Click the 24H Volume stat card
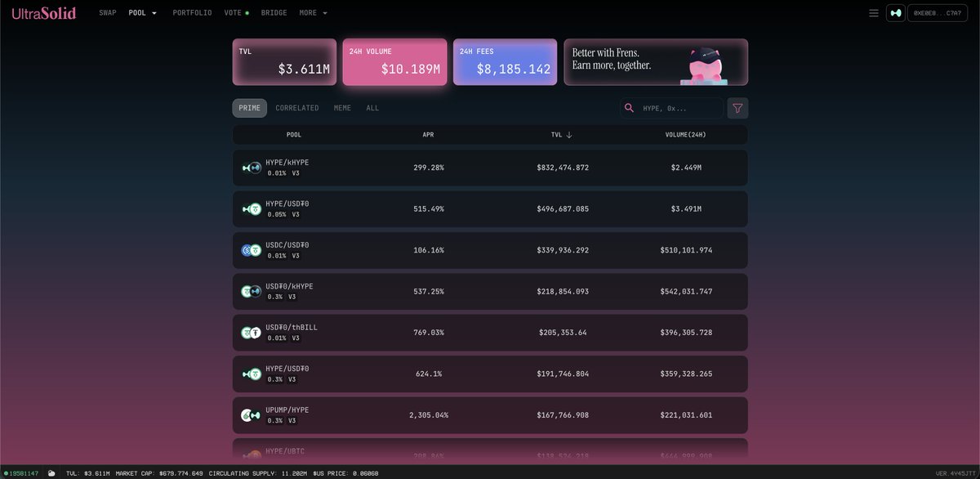The height and width of the screenshot is (479, 980). coord(394,62)
